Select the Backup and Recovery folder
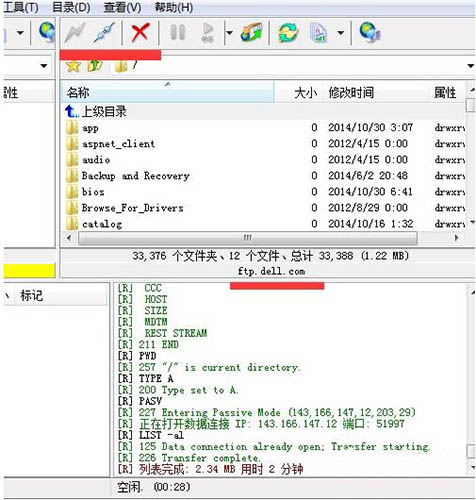476x500 pixels. (x=136, y=176)
